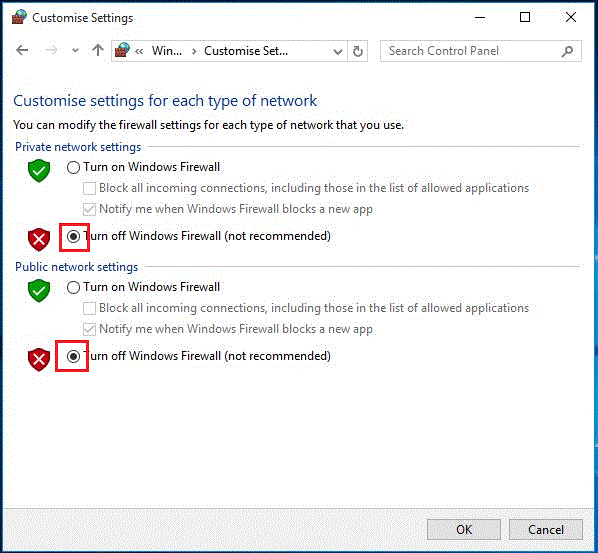The image size is (598, 553).
Task: Select Turn off Windows Firewall for Public network
Action: click(73, 356)
